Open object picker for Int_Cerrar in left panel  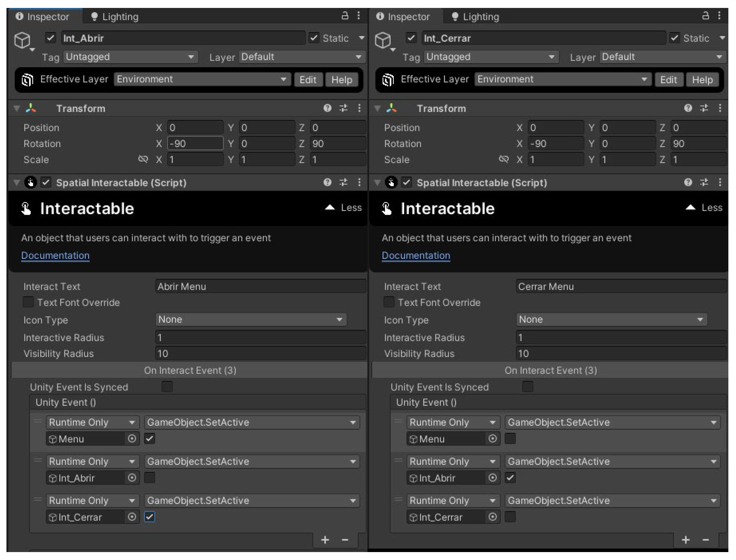click(132, 517)
